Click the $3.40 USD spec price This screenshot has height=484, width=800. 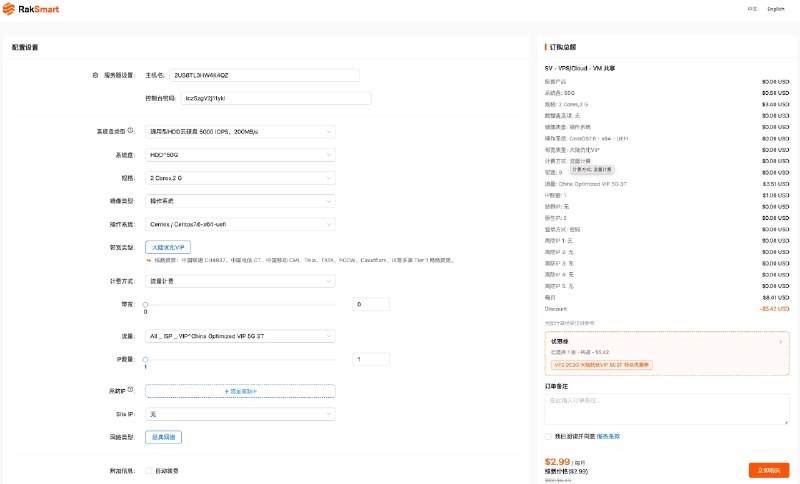(x=776, y=105)
